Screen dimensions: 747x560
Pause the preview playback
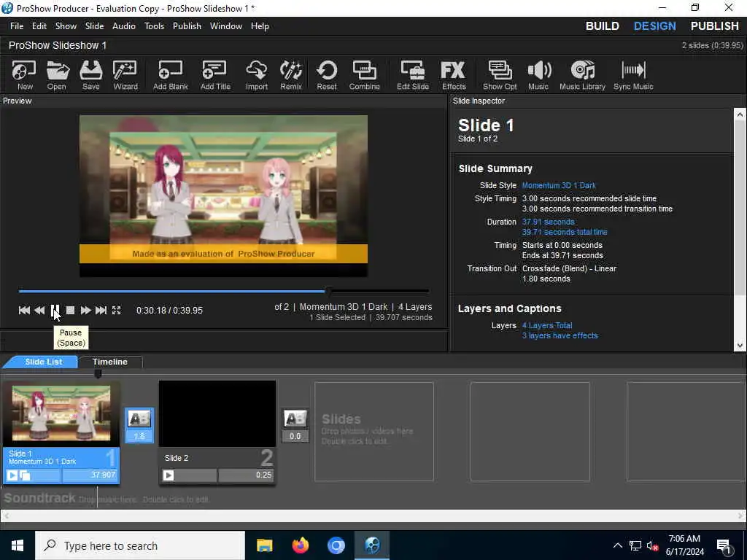(55, 311)
